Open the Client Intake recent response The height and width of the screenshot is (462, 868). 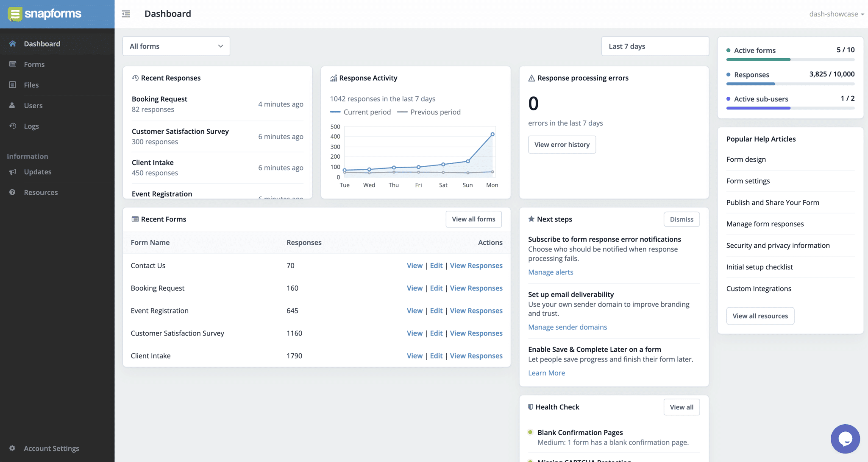(x=217, y=168)
